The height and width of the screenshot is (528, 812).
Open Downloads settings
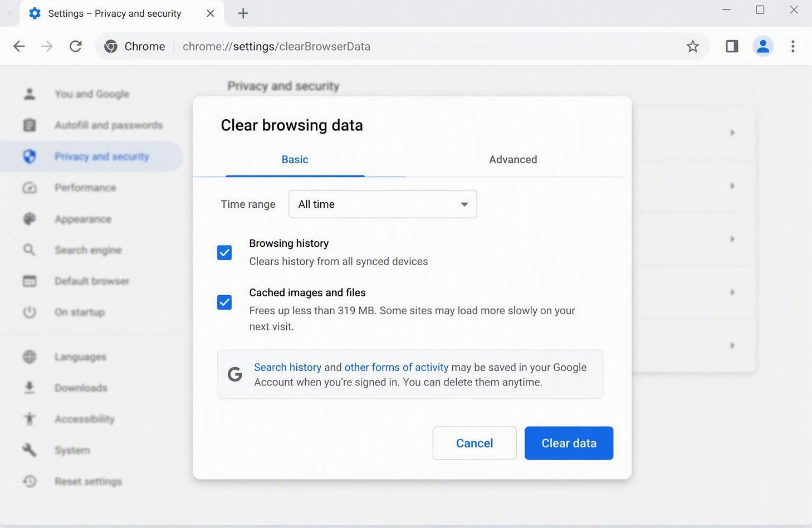[81, 388]
